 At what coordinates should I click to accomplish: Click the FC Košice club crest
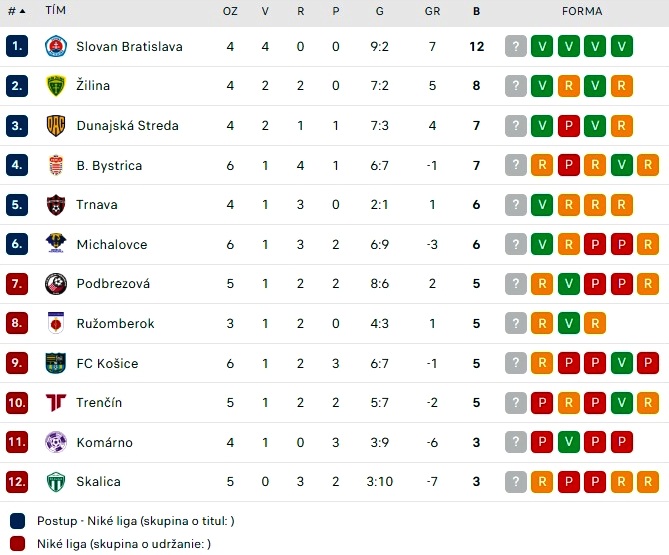(56, 363)
